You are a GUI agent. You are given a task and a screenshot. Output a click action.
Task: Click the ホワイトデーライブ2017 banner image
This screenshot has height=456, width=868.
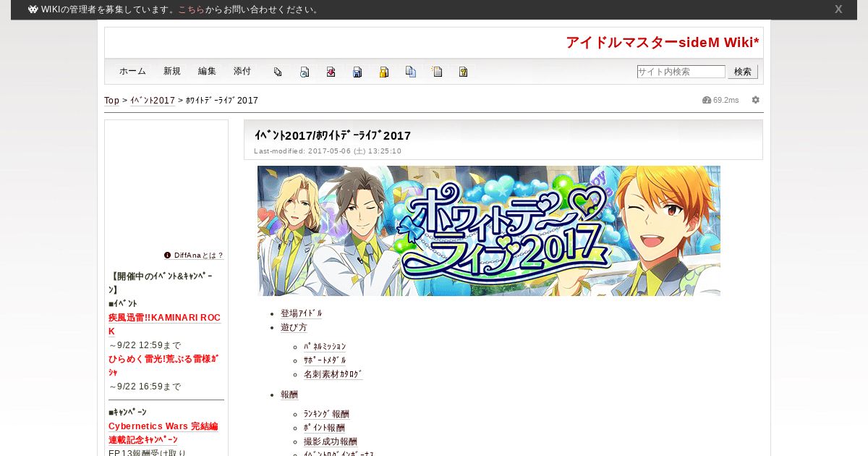489,231
